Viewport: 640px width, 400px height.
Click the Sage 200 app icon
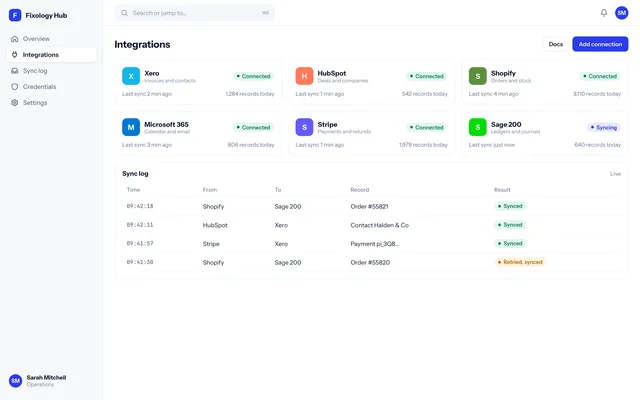click(478, 127)
